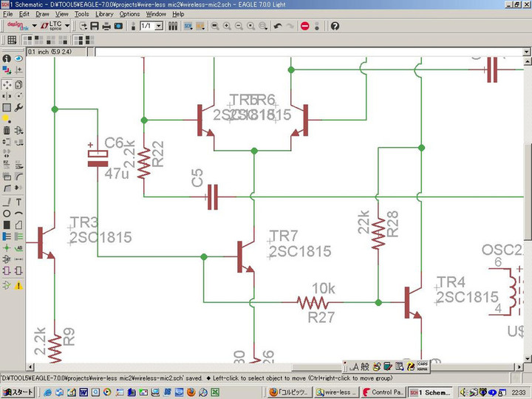Open the Library menu

104,13
